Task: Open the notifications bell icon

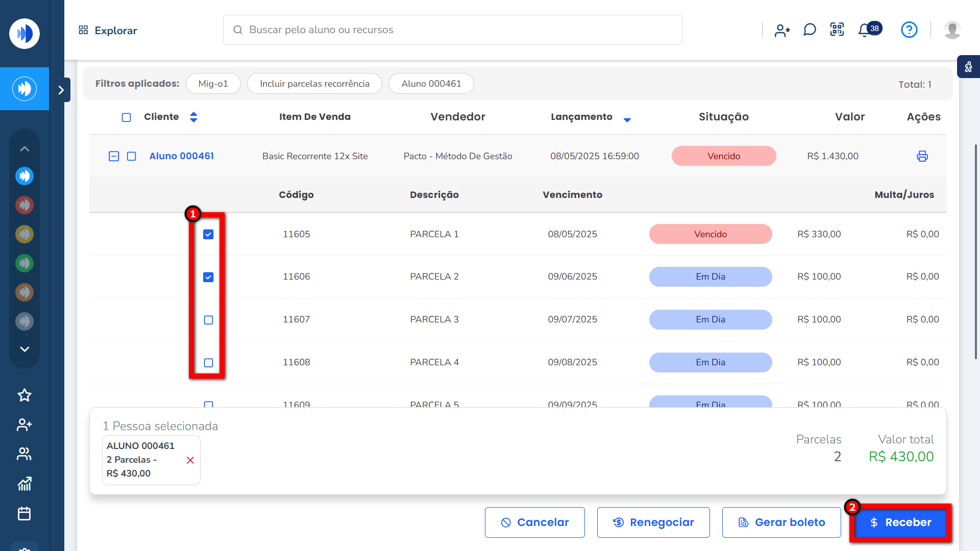Action: tap(864, 30)
